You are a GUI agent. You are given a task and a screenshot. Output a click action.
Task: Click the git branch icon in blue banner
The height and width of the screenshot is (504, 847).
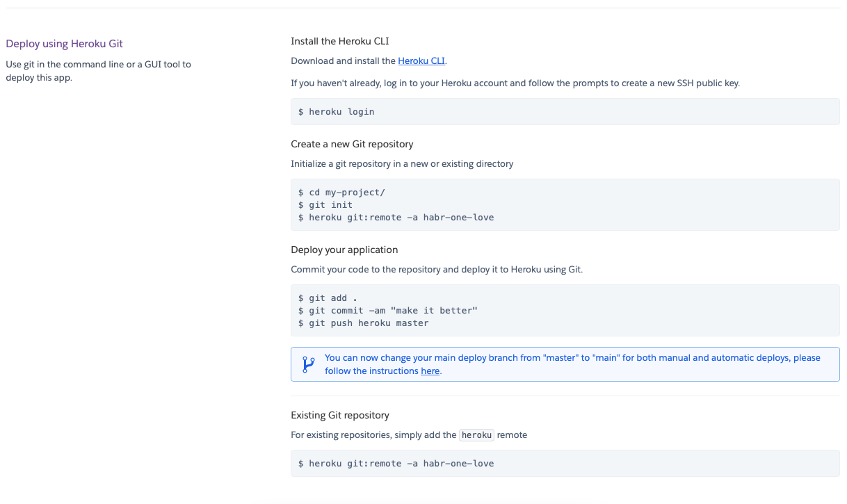[308, 364]
